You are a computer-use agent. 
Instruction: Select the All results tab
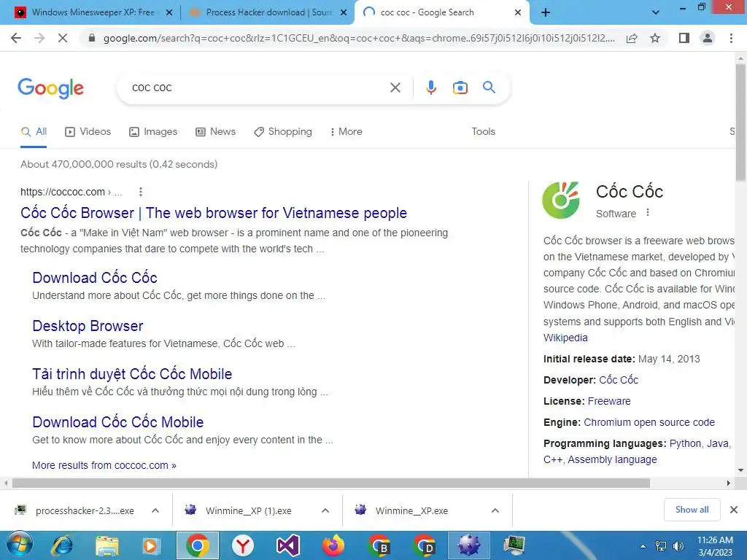34,131
